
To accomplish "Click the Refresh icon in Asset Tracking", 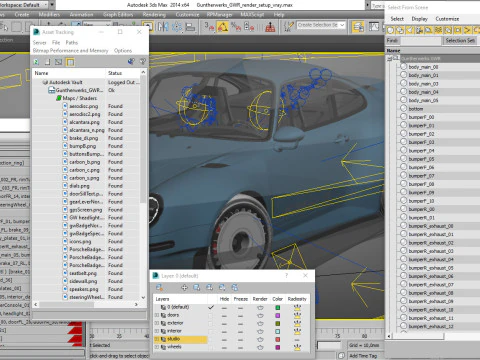I will [x=36, y=62].
